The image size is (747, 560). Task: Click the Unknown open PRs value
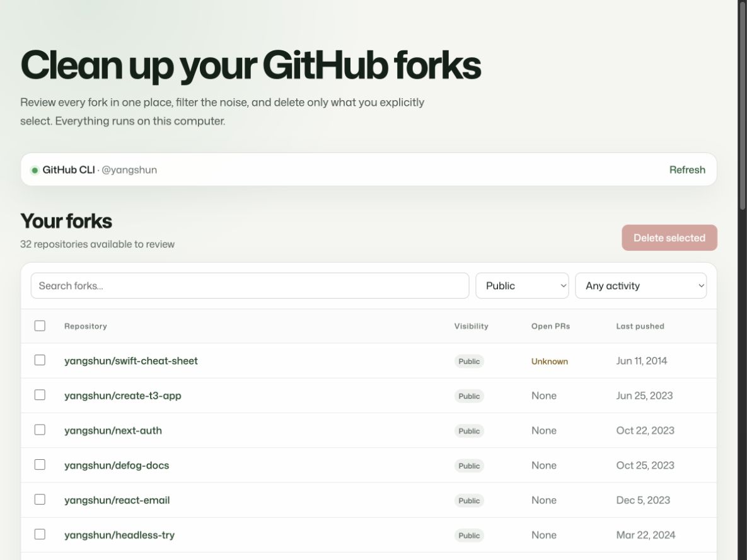550,362
